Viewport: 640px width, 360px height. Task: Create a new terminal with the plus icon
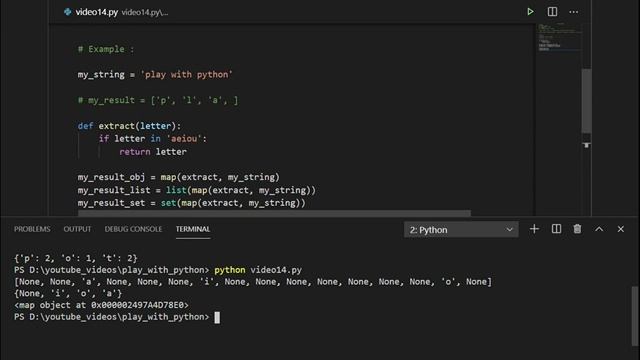tap(534, 229)
